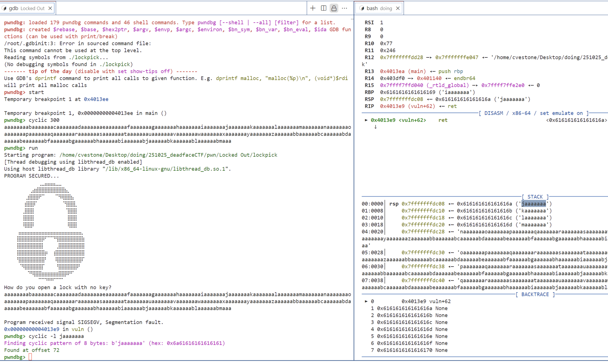
Task: Click the 0x4013ee breakpoint address
Action: click(x=96, y=99)
